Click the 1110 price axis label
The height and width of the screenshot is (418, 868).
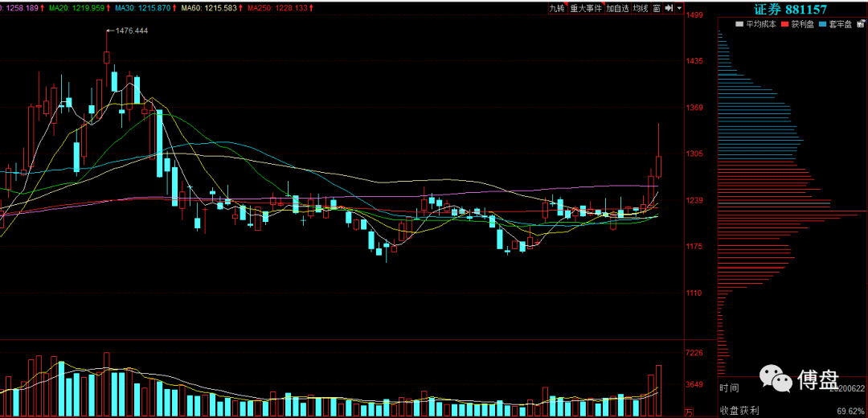694,293
